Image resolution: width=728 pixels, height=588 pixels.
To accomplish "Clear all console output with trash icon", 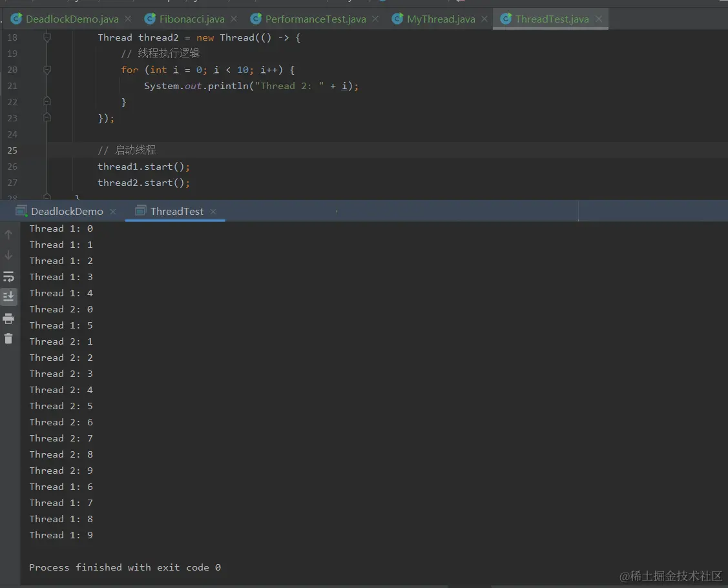I will [x=8, y=339].
